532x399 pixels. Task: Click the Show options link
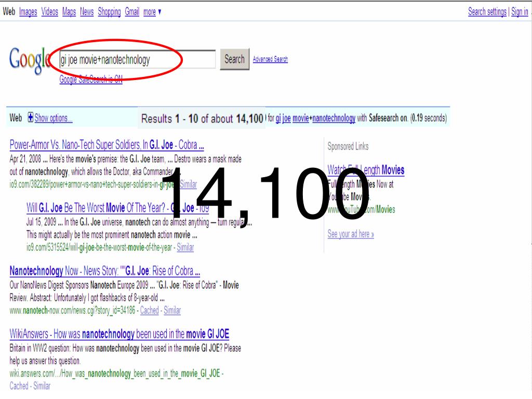tap(54, 118)
